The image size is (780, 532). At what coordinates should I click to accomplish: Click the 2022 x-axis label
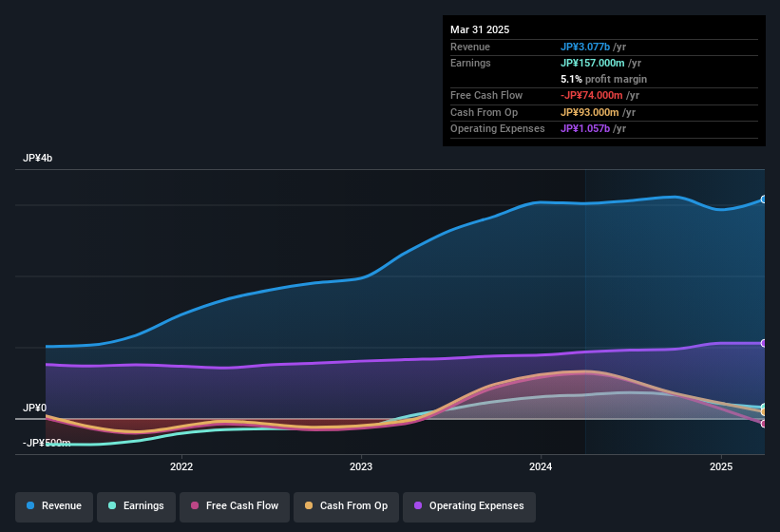coord(181,466)
